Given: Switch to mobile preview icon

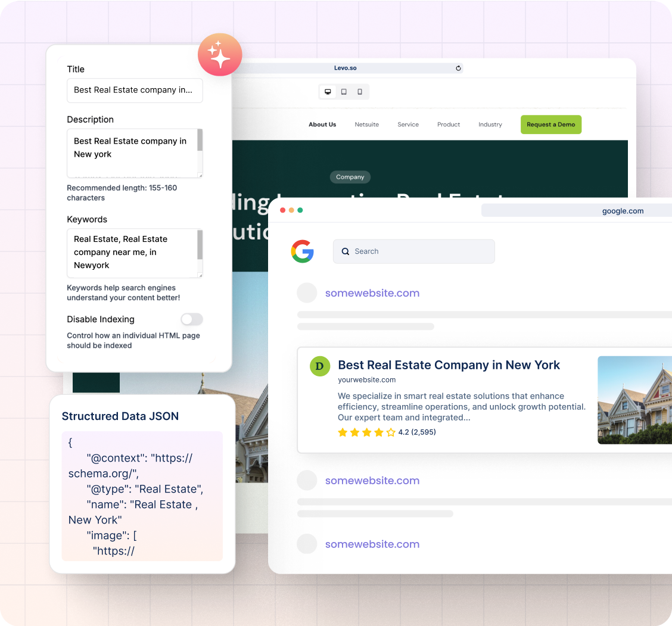Looking at the screenshot, I should 360,92.
